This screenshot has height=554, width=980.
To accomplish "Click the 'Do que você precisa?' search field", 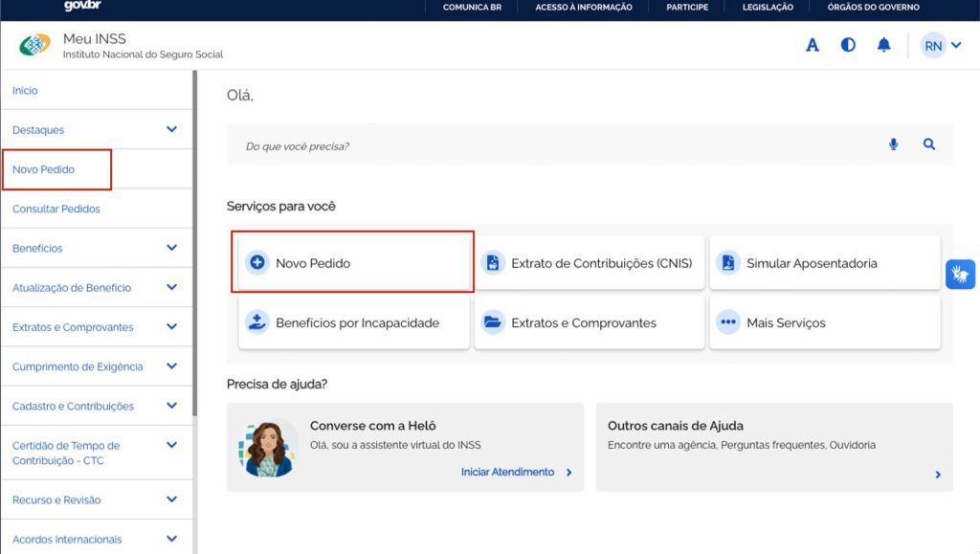I will (x=563, y=144).
